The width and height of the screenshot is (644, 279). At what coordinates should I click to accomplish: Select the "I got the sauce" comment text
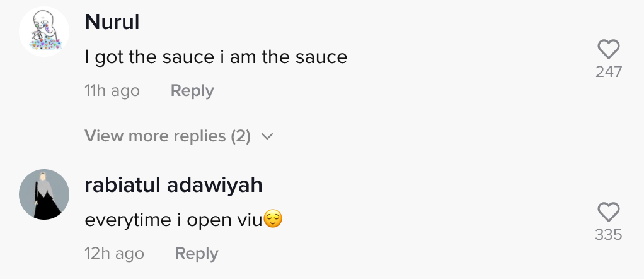(x=216, y=57)
